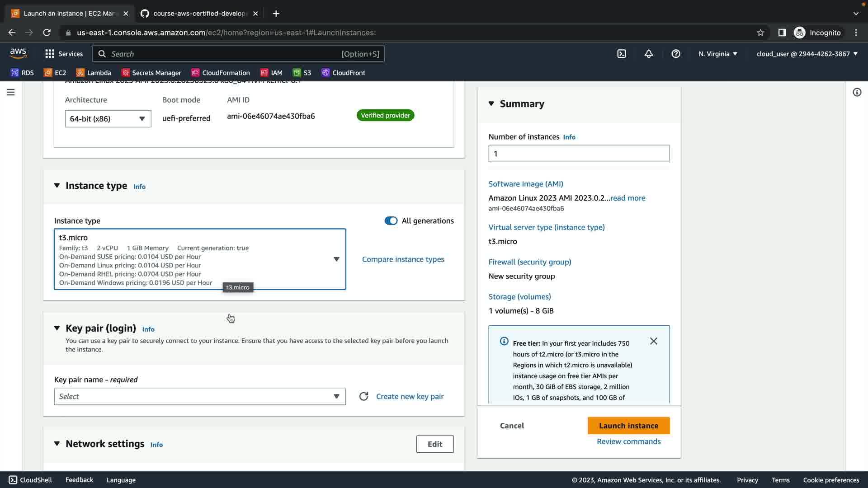This screenshot has width=868, height=488.
Task: Expand the t3.micro instance type dropdown
Action: [x=336, y=259]
